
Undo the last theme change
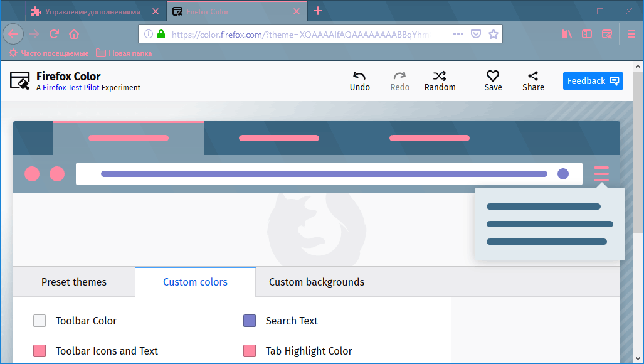point(360,81)
